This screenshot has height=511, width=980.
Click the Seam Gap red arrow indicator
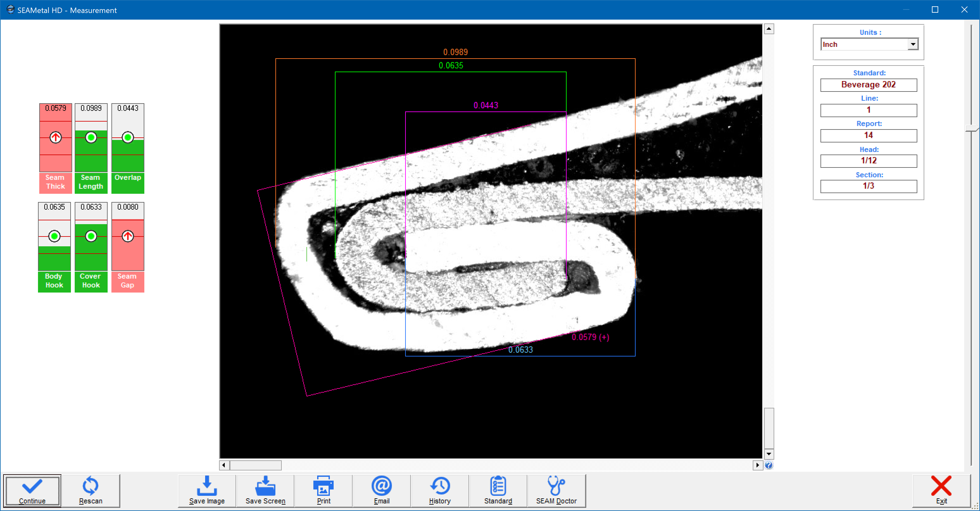[x=128, y=236]
